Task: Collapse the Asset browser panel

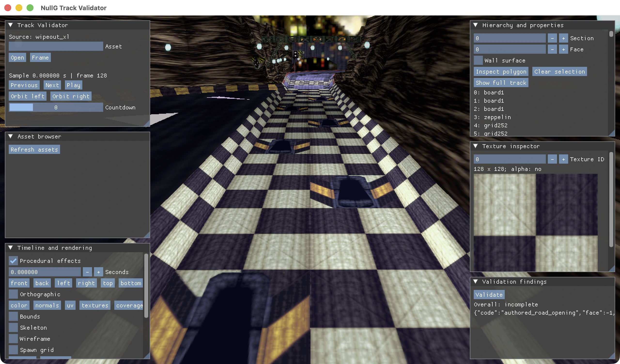Action: pyautogui.click(x=11, y=136)
